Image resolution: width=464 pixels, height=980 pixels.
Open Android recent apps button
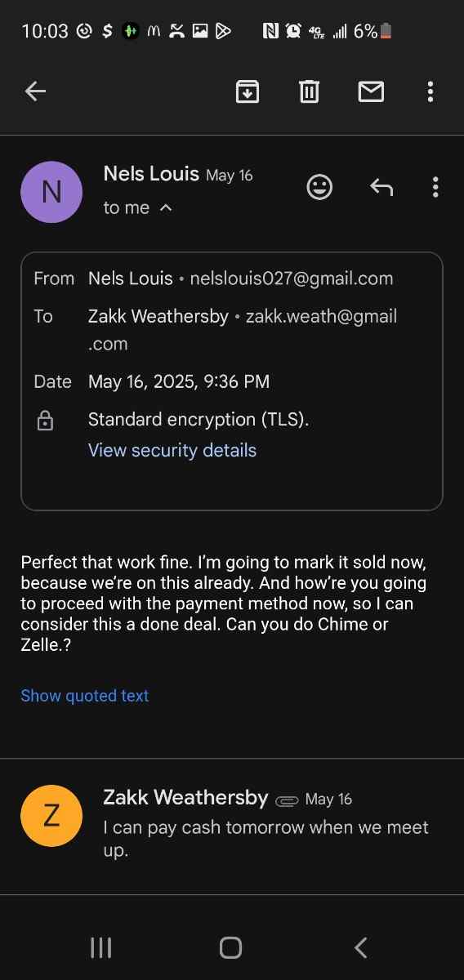click(100, 947)
